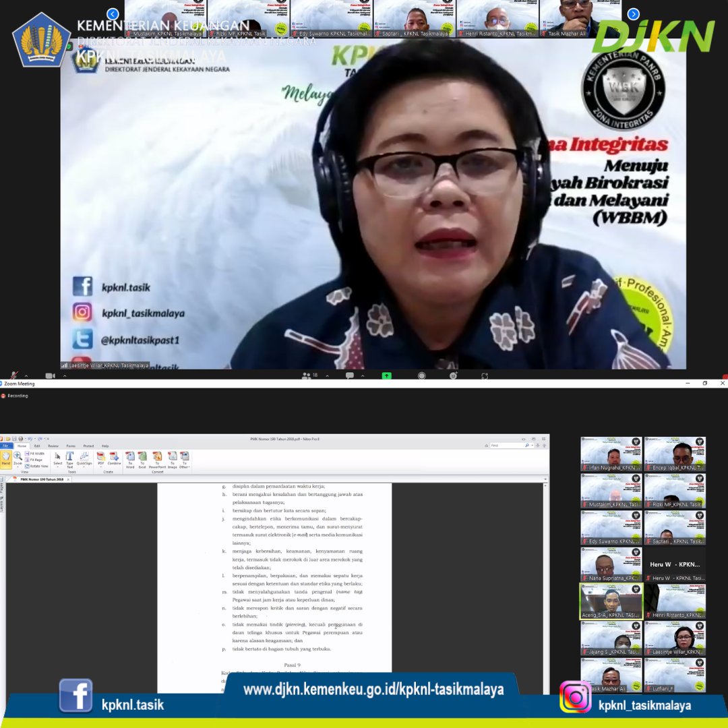Expand the Select tool dropdown arrow
The height and width of the screenshot is (728, 728).
tap(57, 466)
